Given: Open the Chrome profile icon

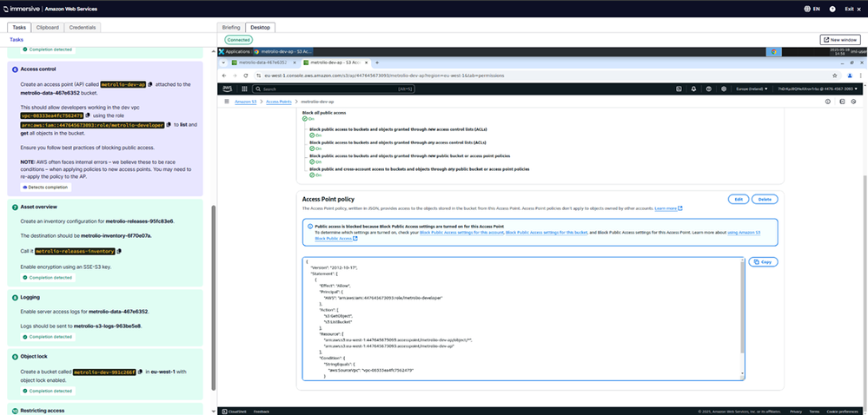Looking at the screenshot, I should [851, 76].
